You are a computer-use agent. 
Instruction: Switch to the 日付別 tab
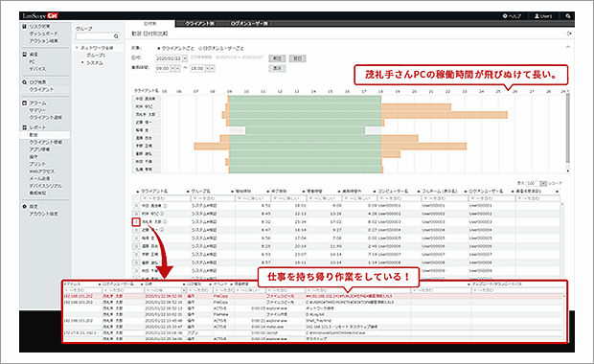click(150, 24)
